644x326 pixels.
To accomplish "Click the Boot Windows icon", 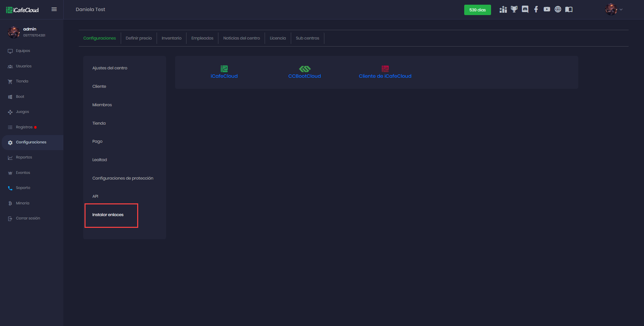I will 10,97.
